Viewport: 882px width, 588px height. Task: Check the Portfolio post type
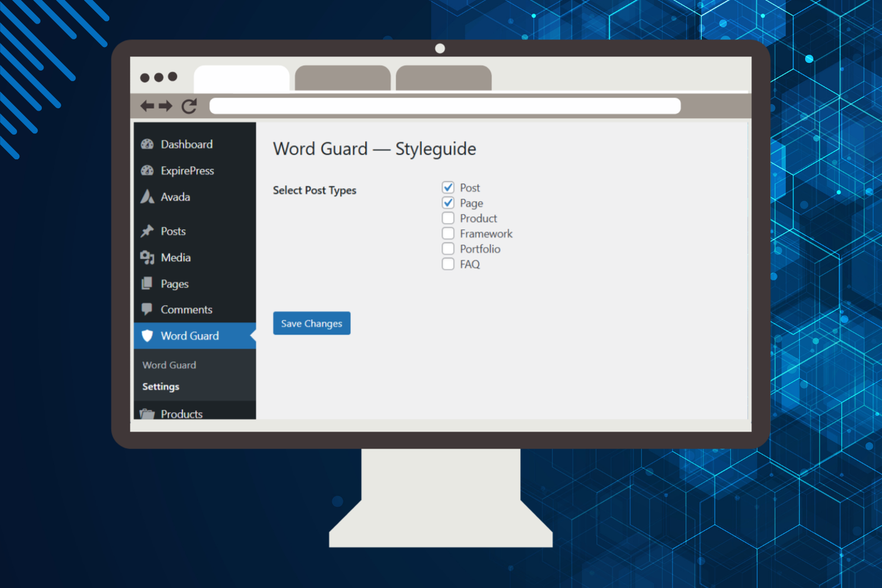point(448,249)
